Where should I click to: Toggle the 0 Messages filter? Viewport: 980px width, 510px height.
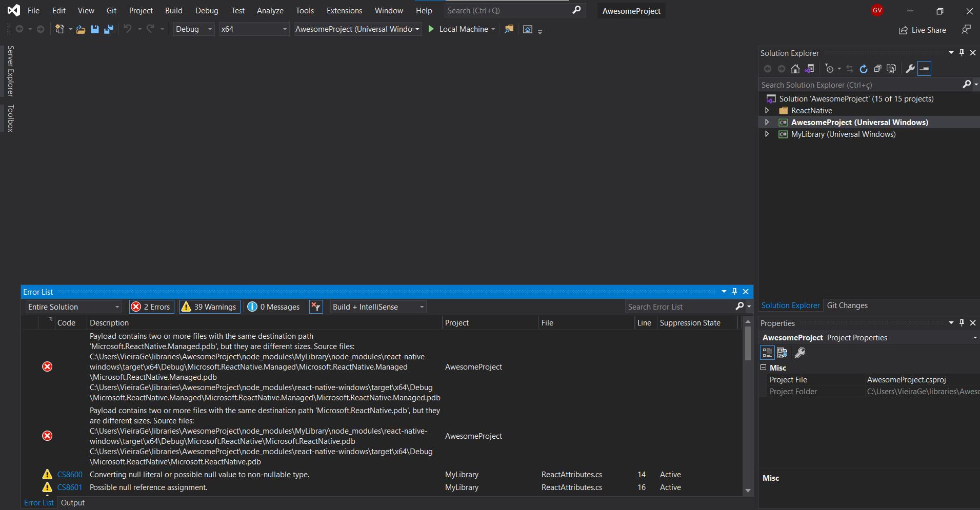(x=274, y=307)
